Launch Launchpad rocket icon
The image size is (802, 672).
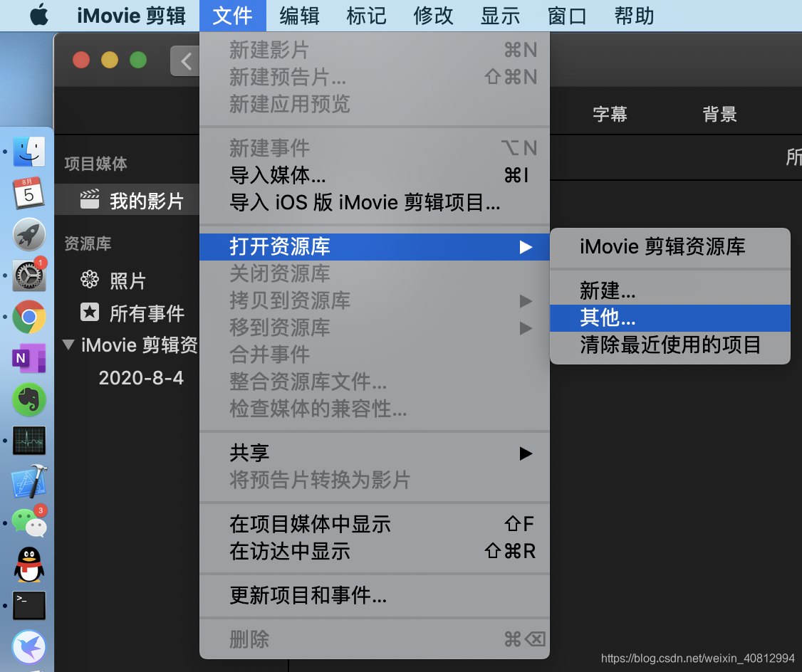tap(29, 234)
